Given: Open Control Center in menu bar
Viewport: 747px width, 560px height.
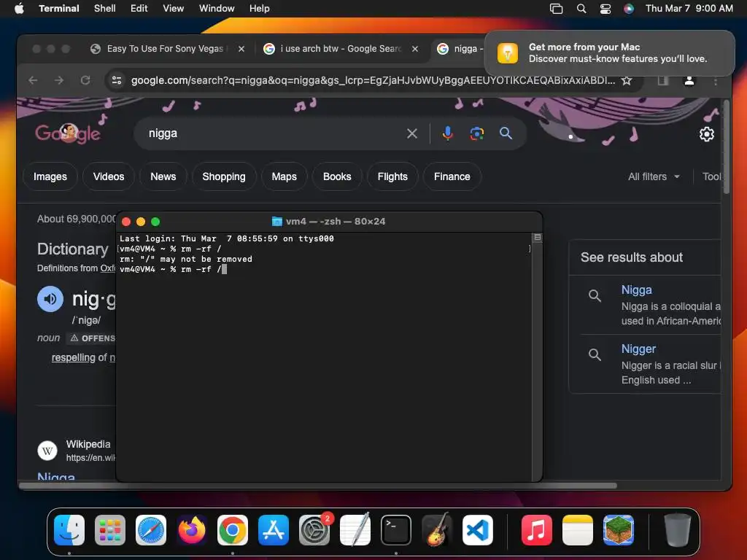Looking at the screenshot, I should (x=605, y=9).
